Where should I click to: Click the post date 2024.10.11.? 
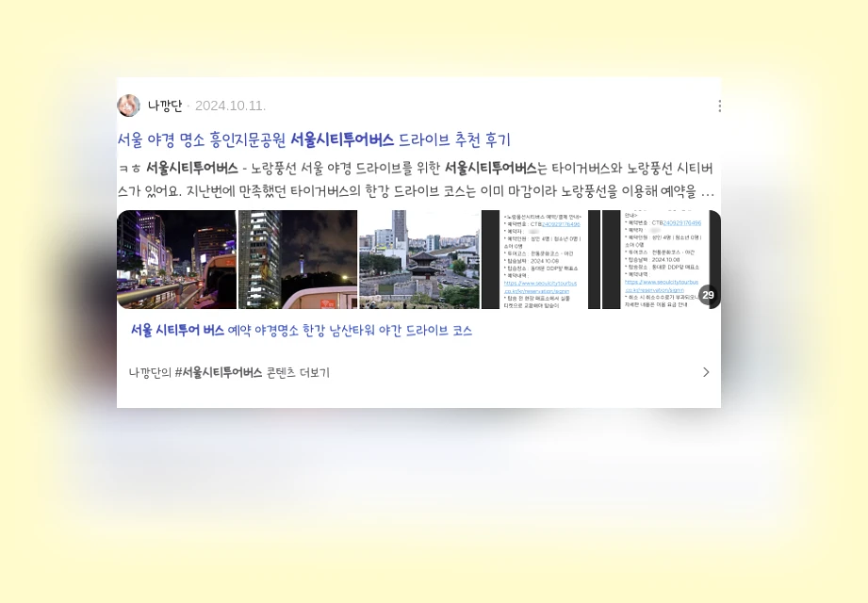pos(230,106)
